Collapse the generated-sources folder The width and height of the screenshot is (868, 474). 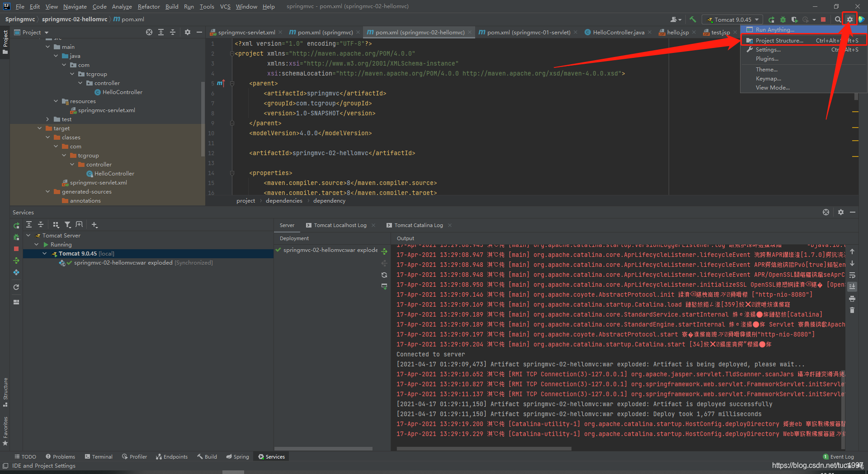tap(48, 192)
